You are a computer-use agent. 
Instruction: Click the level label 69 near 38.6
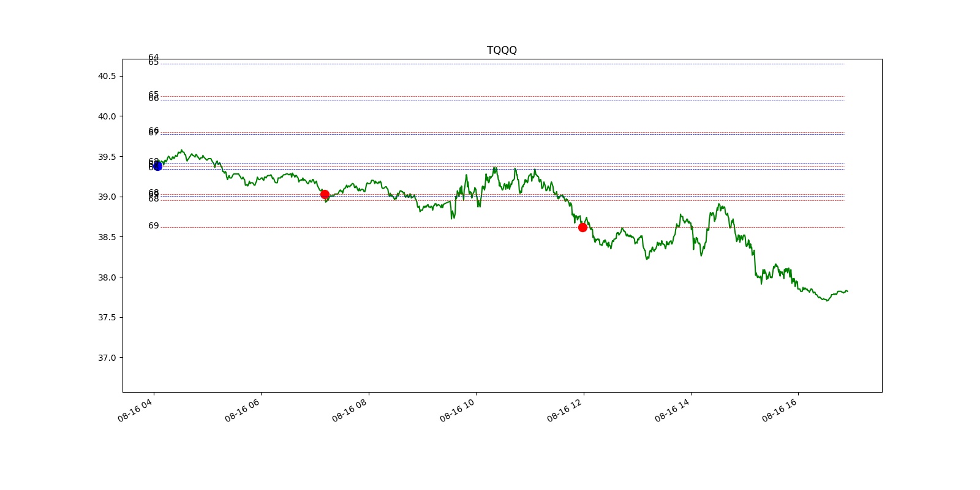(153, 226)
